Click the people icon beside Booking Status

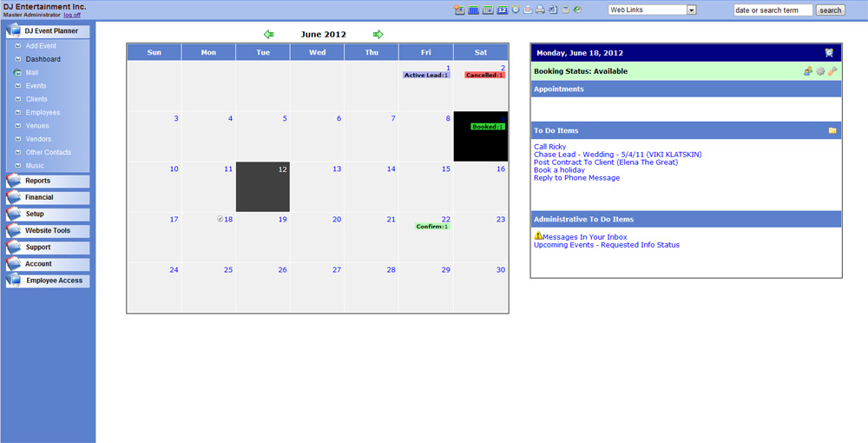[808, 71]
